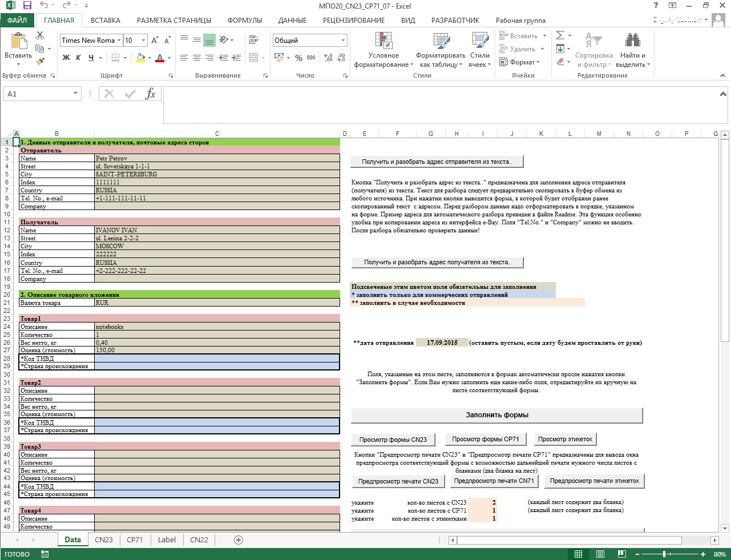Viewport: 731px width, 560px height.
Task: Open the number format dropdown (Общий)
Action: coord(343,41)
